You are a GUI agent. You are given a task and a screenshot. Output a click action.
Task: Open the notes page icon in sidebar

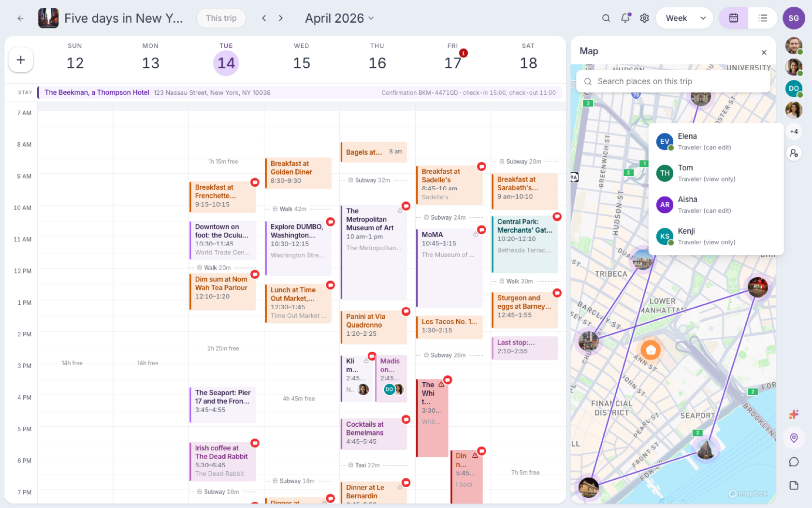[x=794, y=486]
